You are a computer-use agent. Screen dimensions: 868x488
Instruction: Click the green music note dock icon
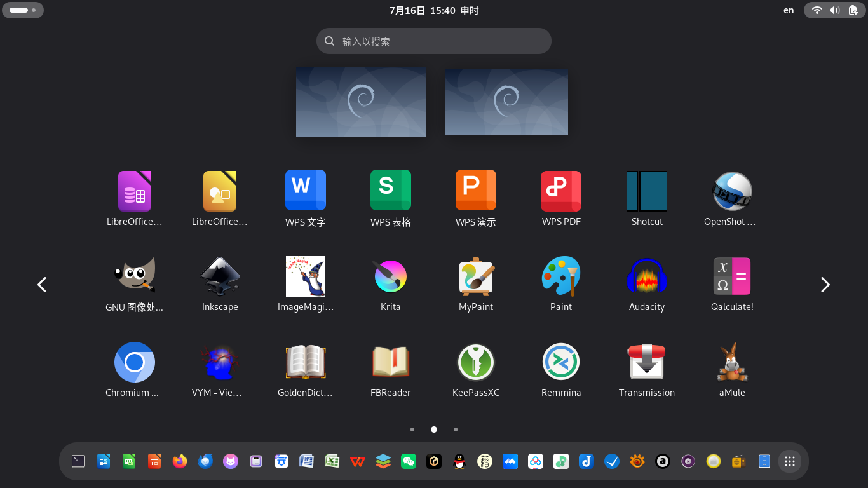coord(561,461)
